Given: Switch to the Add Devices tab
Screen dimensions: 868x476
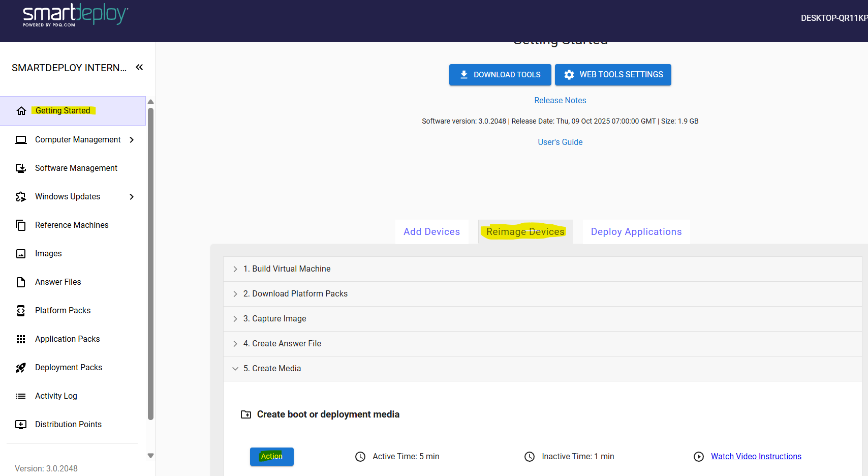Looking at the screenshot, I should point(431,232).
